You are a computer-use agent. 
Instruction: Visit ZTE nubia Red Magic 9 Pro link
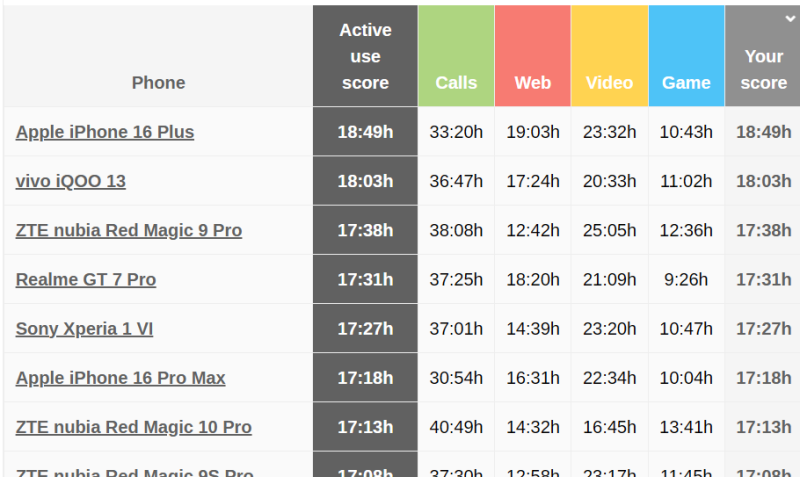(x=129, y=231)
